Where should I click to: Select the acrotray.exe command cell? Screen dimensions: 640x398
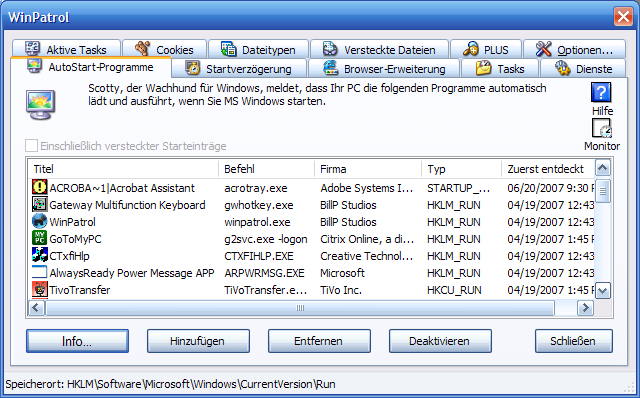[256, 188]
